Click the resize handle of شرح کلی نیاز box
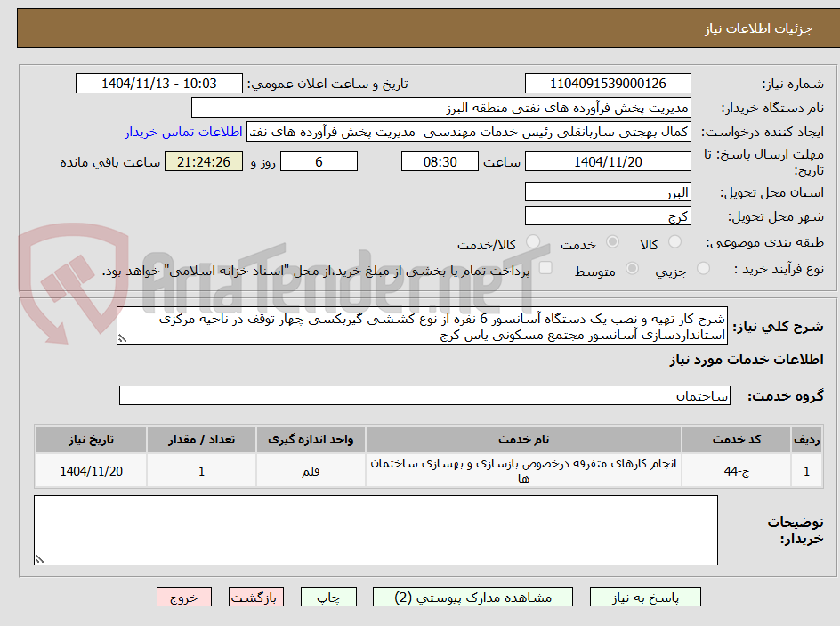Screen dimensions: 840x626 click(122, 338)
